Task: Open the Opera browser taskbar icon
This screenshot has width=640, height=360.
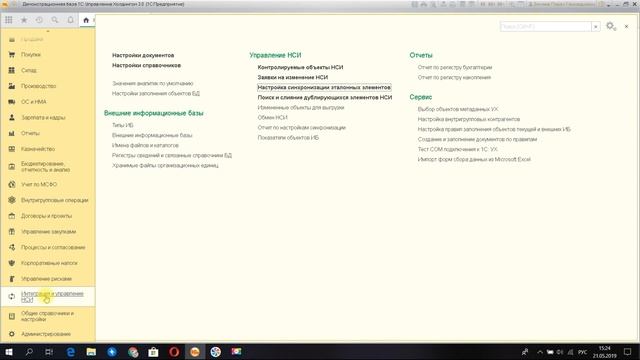Action: point(174,351)
